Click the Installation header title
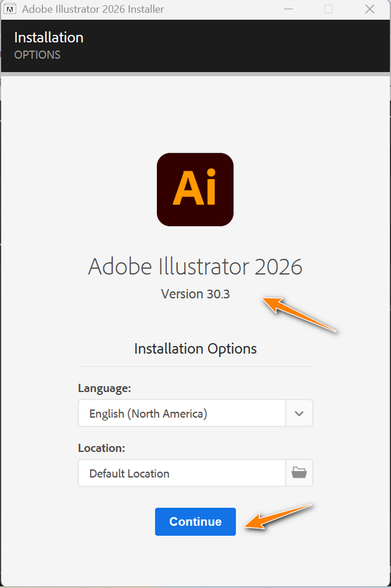The width and height of the screenshot is (391, 588). pyautogui.click(x=49, y=37)
